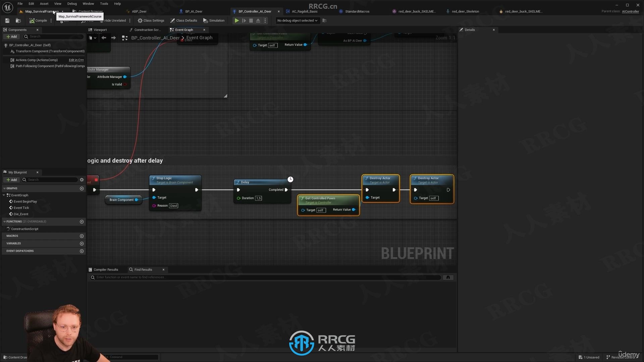Image resolution: width=644 pixels, height=362 pixels.
Task: Click the find debug object icon
Action: (x=324, y=20)
